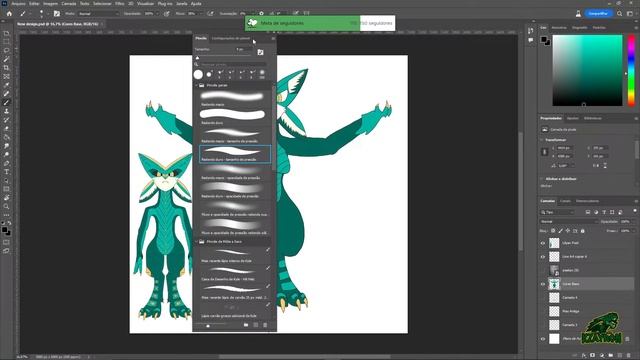Filter layers by pixel layer icon

click(x=588, y=212)
